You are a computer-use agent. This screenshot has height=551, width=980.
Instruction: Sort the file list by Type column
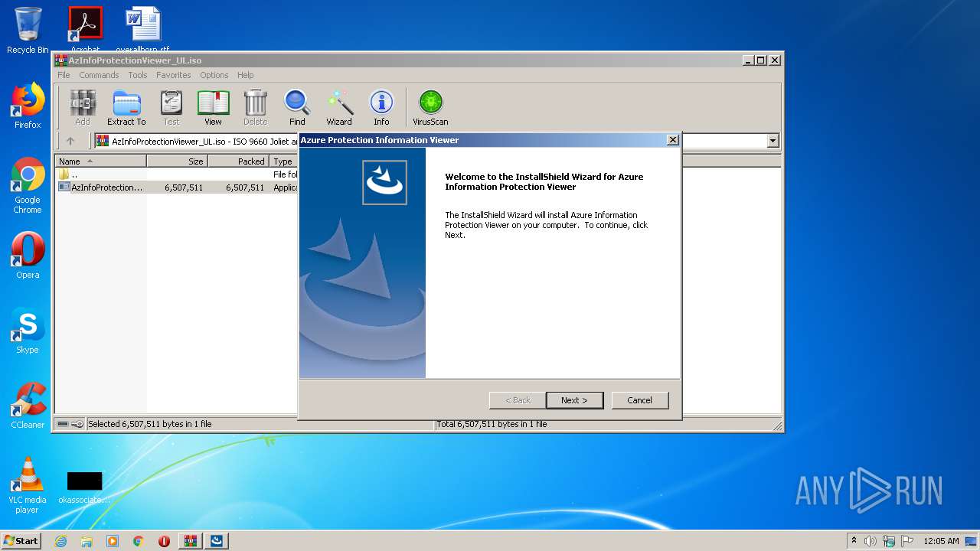coord(284,161)
